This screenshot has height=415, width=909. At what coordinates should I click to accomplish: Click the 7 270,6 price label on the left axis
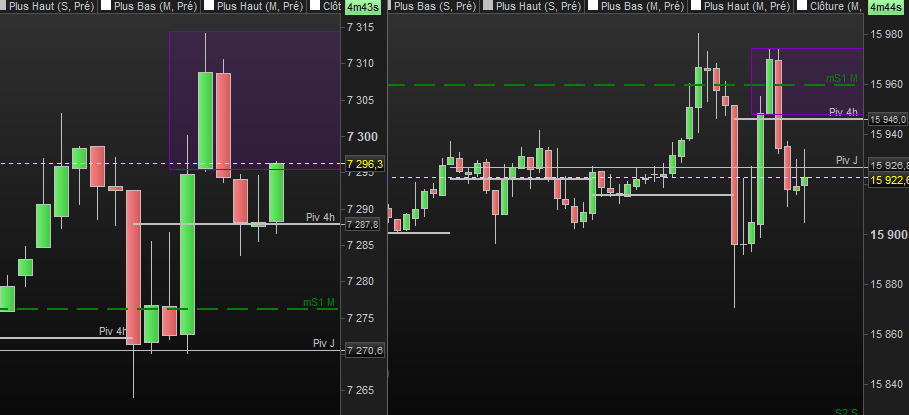click(365, 351)
